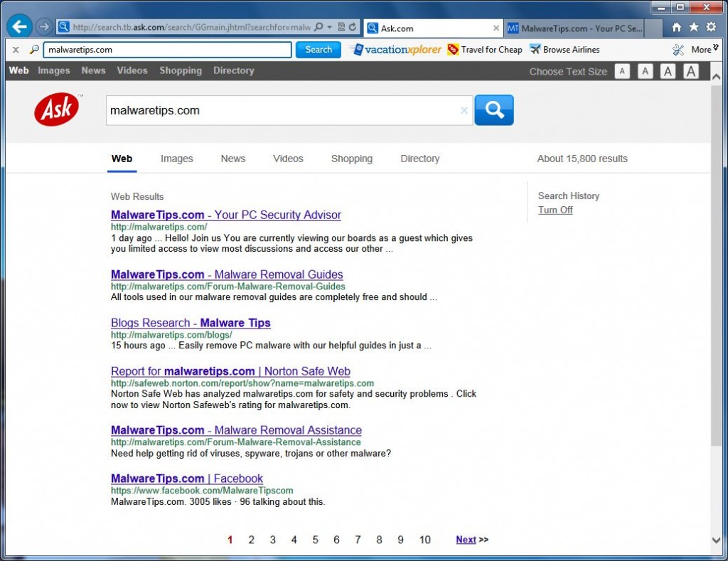Click the compatibility view icon in address bar
The width and height of the screenshot is (728, 561).
pyautogui.click(x=341, y=27)
